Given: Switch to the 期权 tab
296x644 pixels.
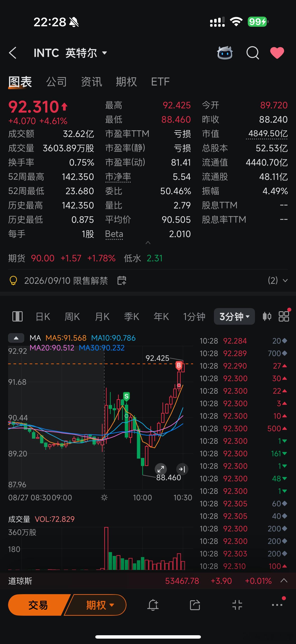Looking at the screenshot, I should click(126, 82).
